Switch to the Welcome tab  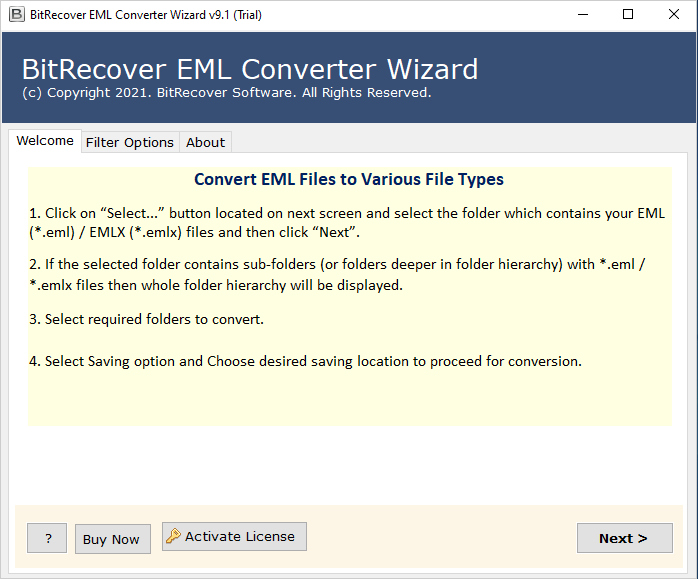tap(45, 141)
